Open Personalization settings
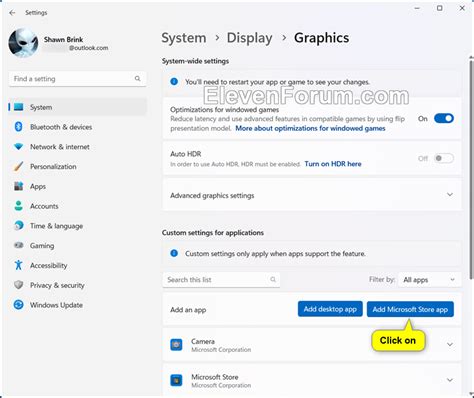474x398 pixels. click(78, 166)
